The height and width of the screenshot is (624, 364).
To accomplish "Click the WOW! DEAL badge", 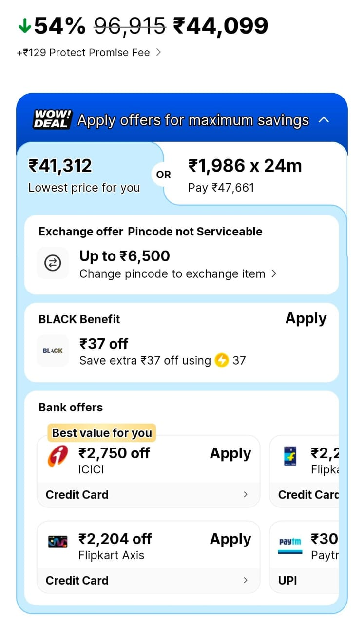I will (53, 119).
